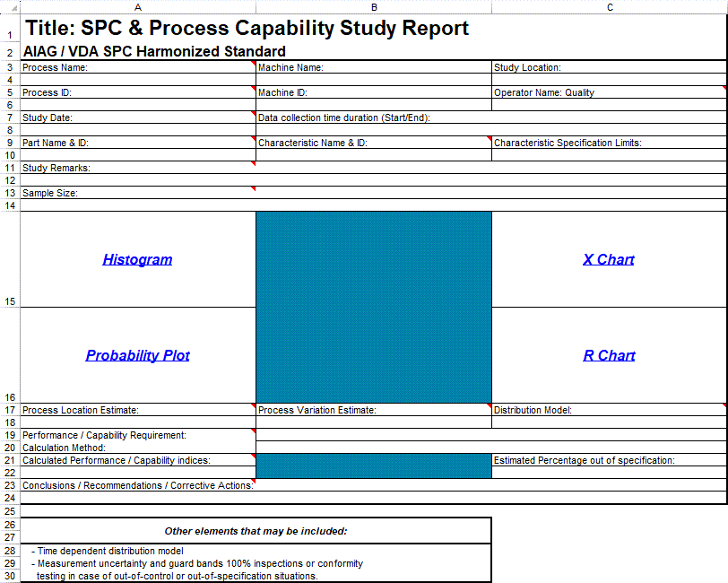Select the Study Location: cell
The height and width of the screenshot is (583, 728).
pos(610,67)
